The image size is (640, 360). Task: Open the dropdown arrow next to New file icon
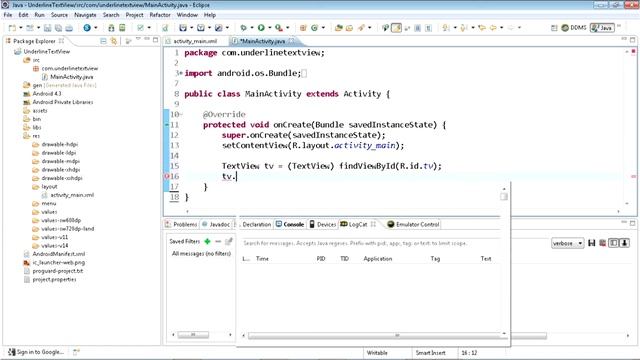(21, 28)
